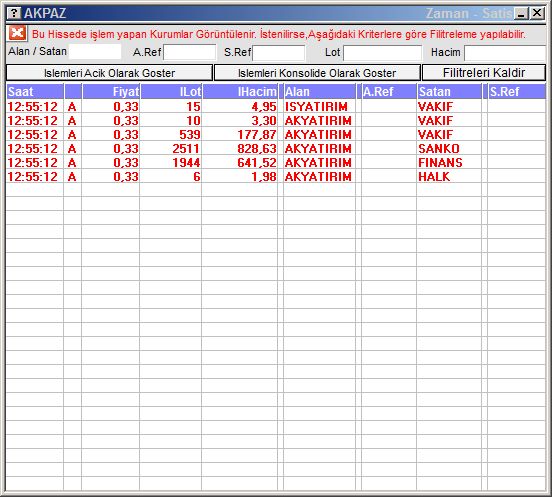Click the red X close-filter icon

[17, 33]
